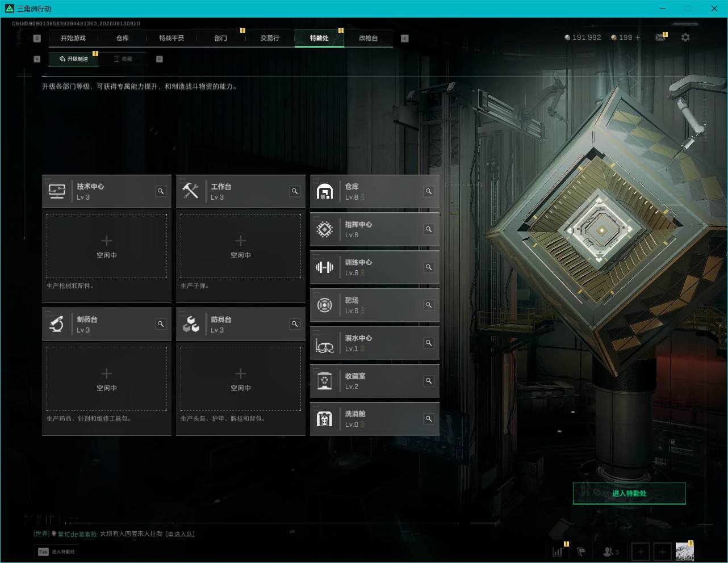Select the 特勤处 tab

[319, 38]
